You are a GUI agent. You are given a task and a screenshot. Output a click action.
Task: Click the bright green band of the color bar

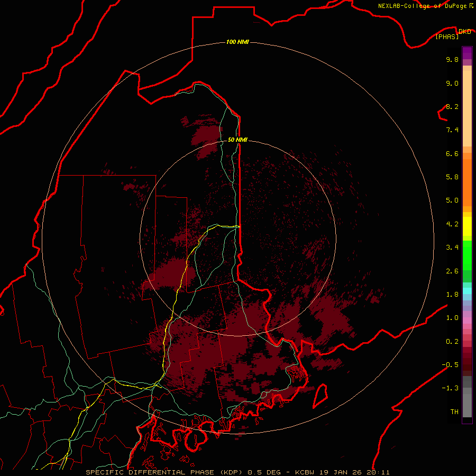pyautogui.click(x=467, y=255)
